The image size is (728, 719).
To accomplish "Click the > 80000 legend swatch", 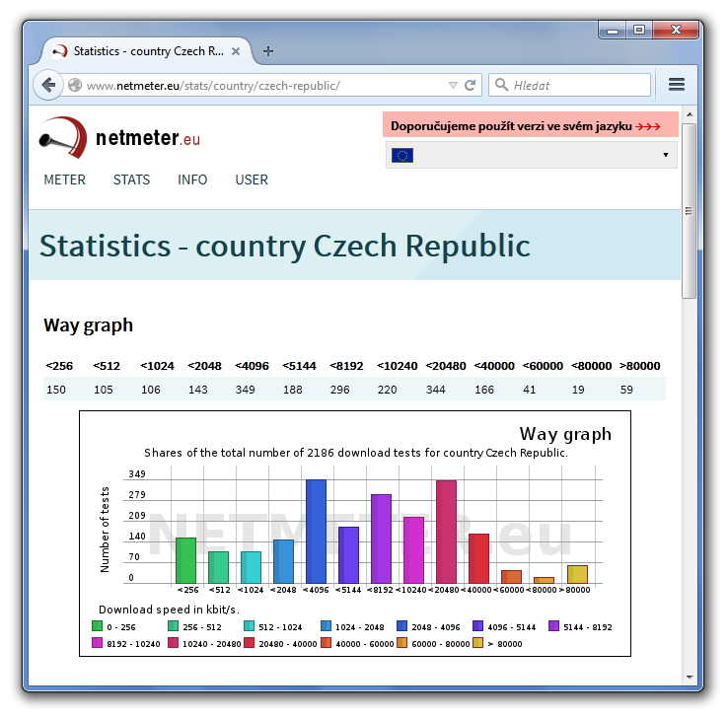I will 477,642.
